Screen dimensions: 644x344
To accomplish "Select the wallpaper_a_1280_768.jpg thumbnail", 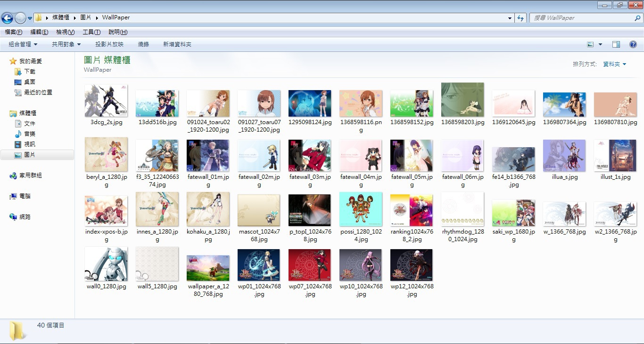I will coord(208,268).
